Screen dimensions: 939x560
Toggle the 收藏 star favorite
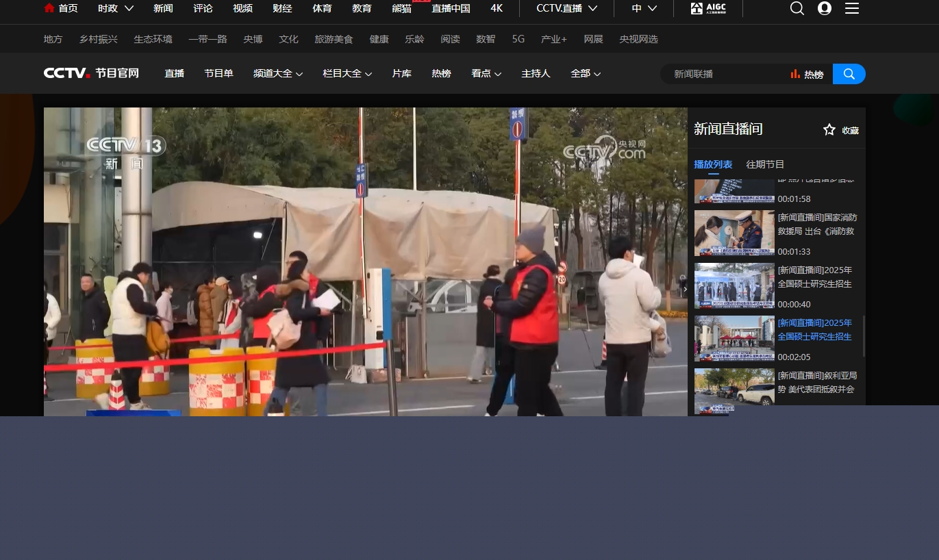click(829, 129)
